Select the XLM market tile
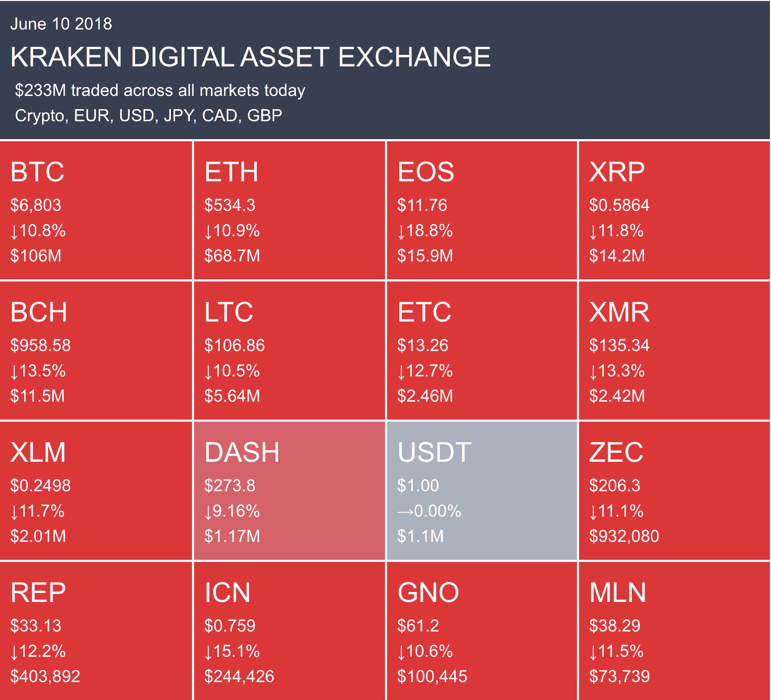 (x=96, y=491)
